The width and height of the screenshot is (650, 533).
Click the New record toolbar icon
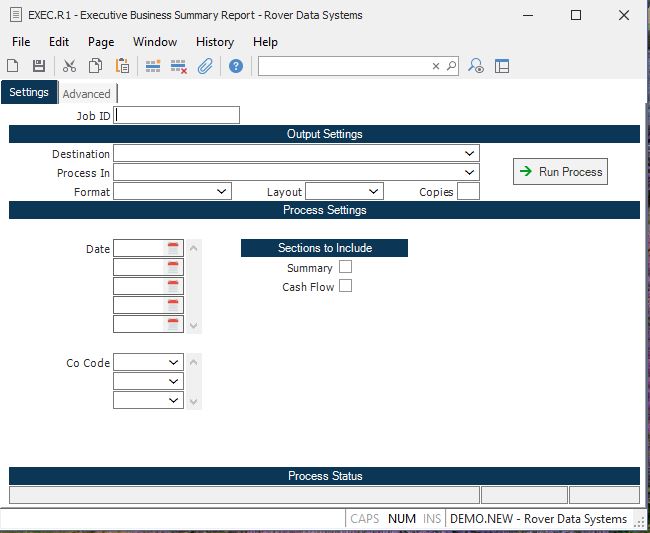click(x=13, y=66)
